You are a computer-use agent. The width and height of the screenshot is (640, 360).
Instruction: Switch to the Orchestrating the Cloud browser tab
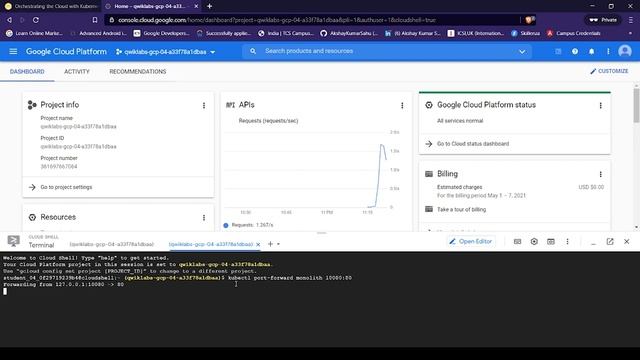[x=51, y=6]
